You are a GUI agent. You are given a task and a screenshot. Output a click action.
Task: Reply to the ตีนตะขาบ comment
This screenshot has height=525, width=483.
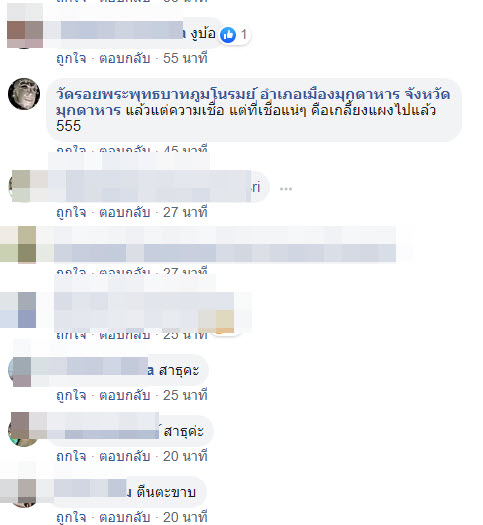click(x=125, y=517)
